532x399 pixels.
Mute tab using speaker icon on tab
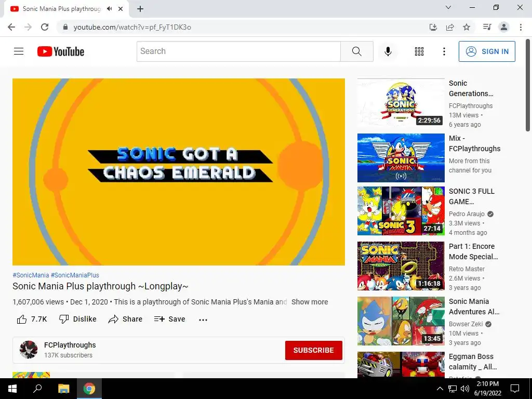tap(109, 9)
